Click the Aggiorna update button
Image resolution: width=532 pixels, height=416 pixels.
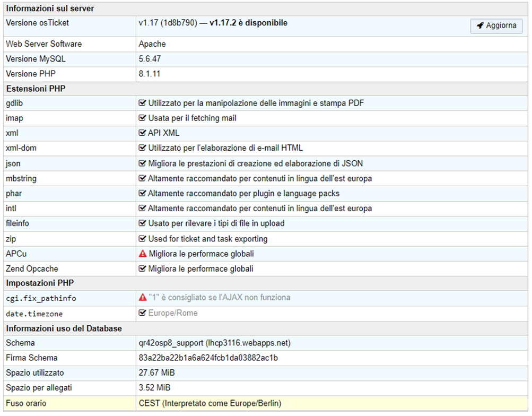coord(496,26)
